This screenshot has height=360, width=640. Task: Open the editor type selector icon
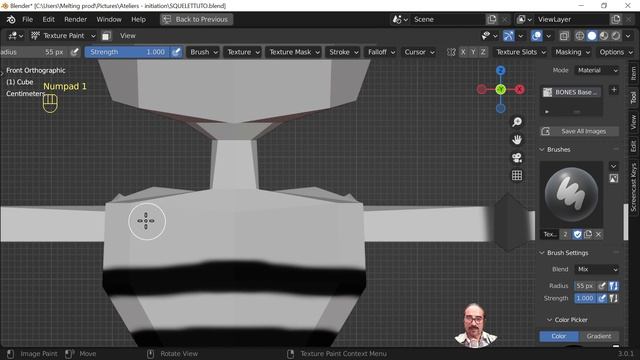16,36
